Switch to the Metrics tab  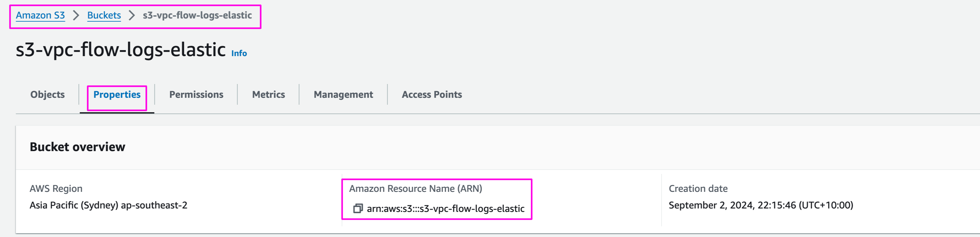[x=268, y=94]
